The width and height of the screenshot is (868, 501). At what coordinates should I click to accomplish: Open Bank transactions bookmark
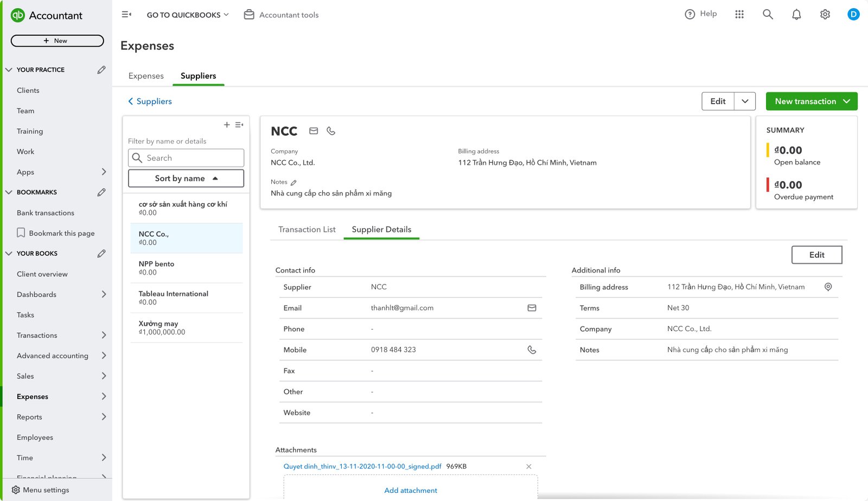[x=46, y=213]
